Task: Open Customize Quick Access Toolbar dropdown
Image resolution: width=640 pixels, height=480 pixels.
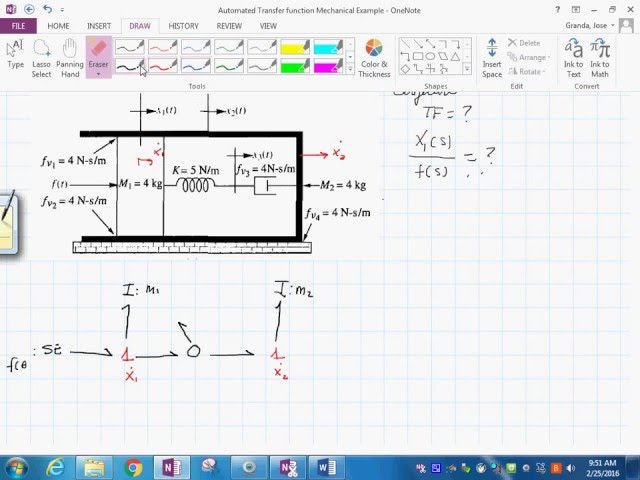Action: (x=62, y=9)
